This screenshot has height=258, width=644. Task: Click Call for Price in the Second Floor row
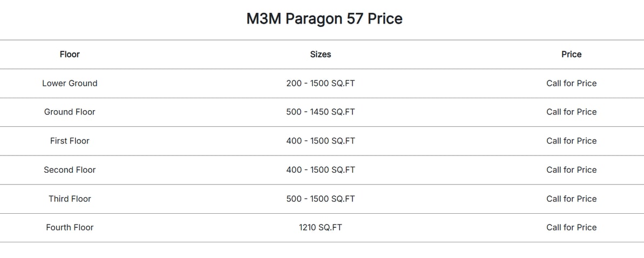(x=571, y=170)
